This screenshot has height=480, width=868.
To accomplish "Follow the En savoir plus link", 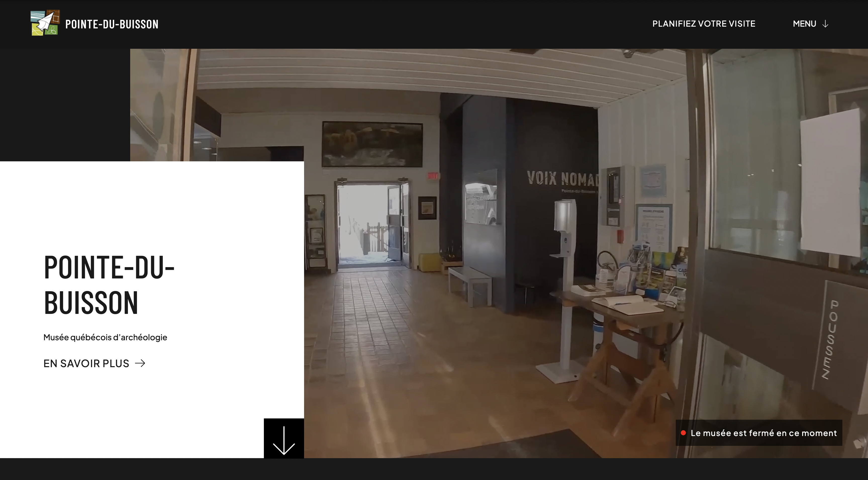I will 86,363.
